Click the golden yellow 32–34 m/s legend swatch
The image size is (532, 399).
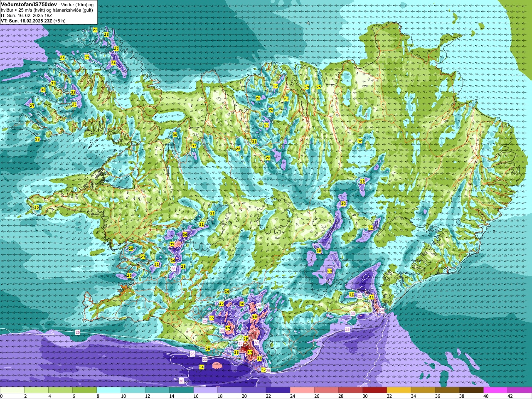[399, 390]
